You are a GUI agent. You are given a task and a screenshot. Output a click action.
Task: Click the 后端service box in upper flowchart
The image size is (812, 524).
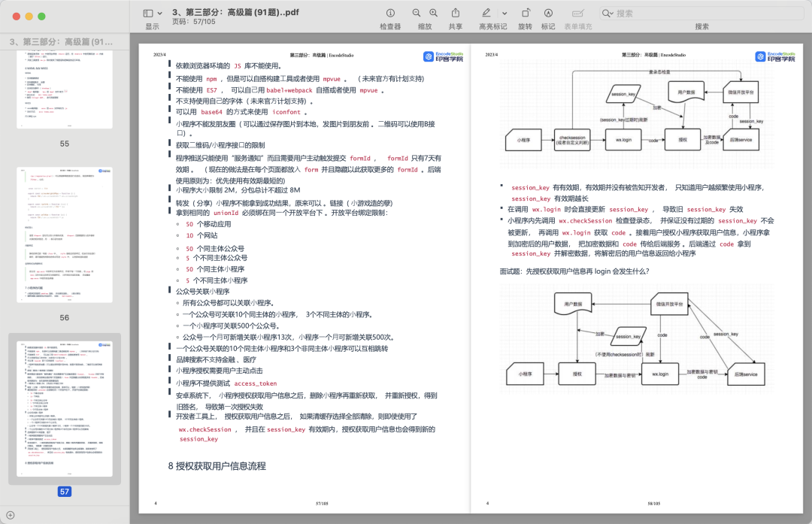coord(741,140)
